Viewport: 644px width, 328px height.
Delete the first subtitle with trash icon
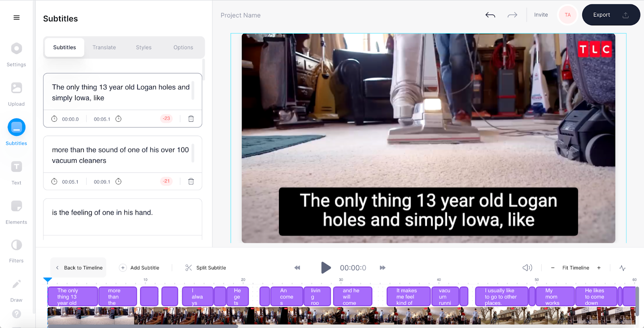point(191,119)
